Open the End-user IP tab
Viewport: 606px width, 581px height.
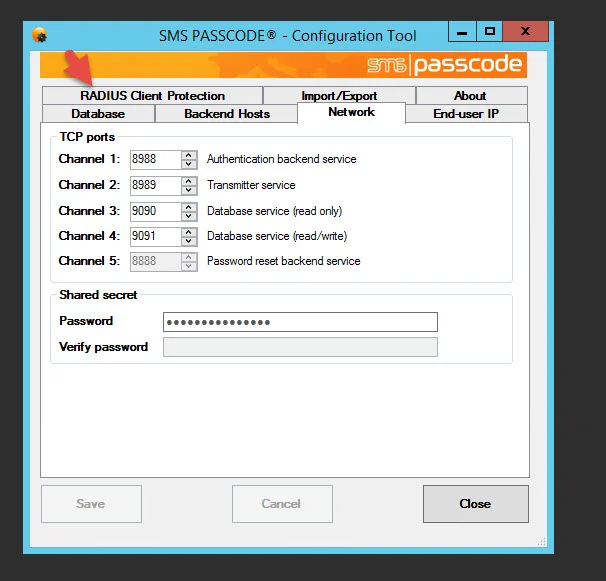coord(466,114)
